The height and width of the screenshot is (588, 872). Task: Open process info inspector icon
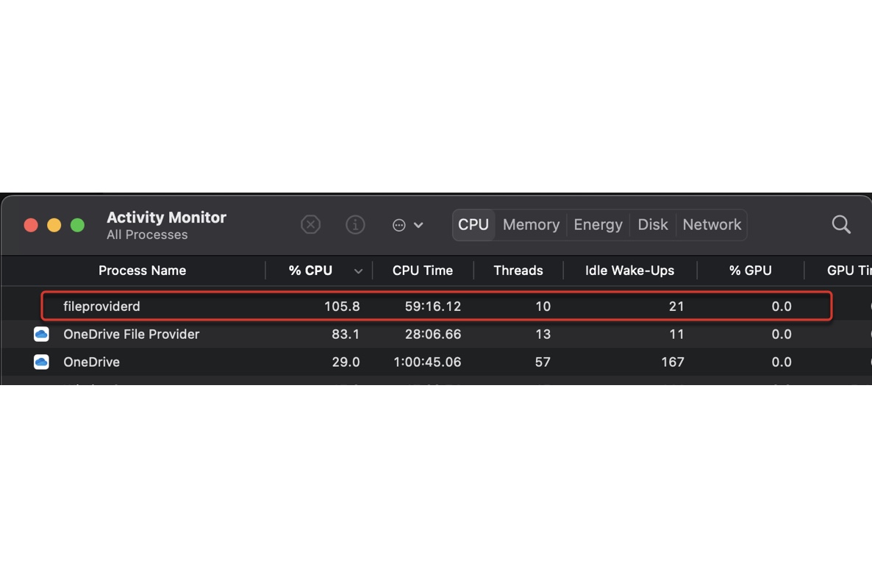pos(355,225)
